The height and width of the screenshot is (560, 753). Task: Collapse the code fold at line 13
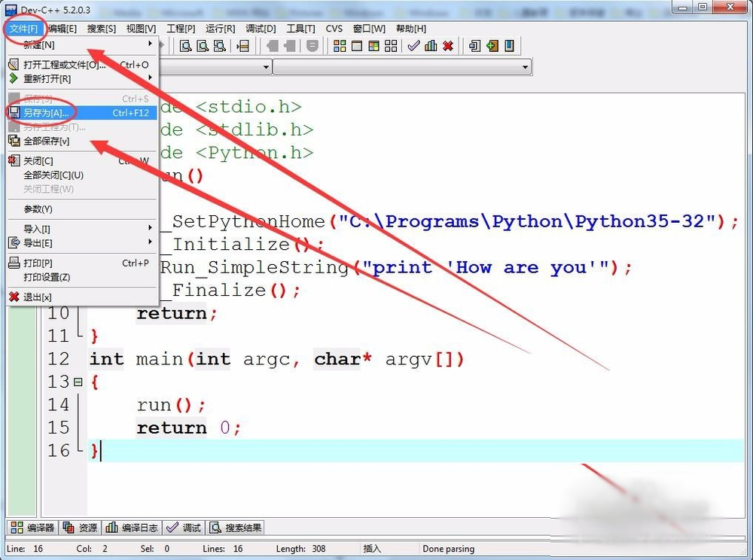(78, 382)
